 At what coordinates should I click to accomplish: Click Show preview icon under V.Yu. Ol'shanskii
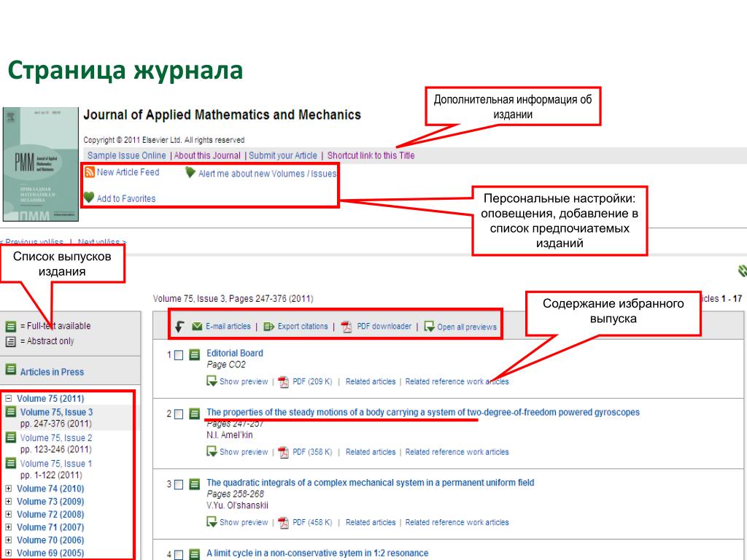click(212, 522)
